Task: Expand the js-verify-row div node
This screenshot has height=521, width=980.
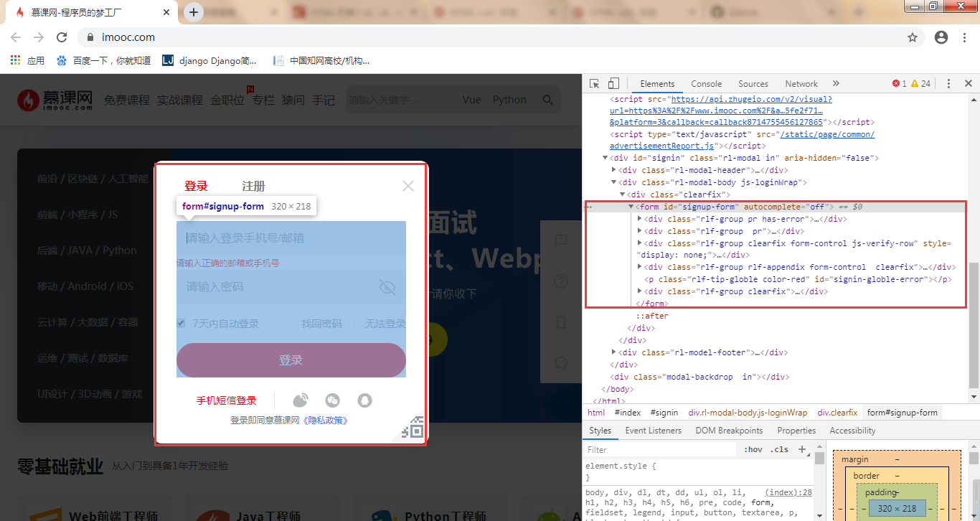Action: (639, 243)
